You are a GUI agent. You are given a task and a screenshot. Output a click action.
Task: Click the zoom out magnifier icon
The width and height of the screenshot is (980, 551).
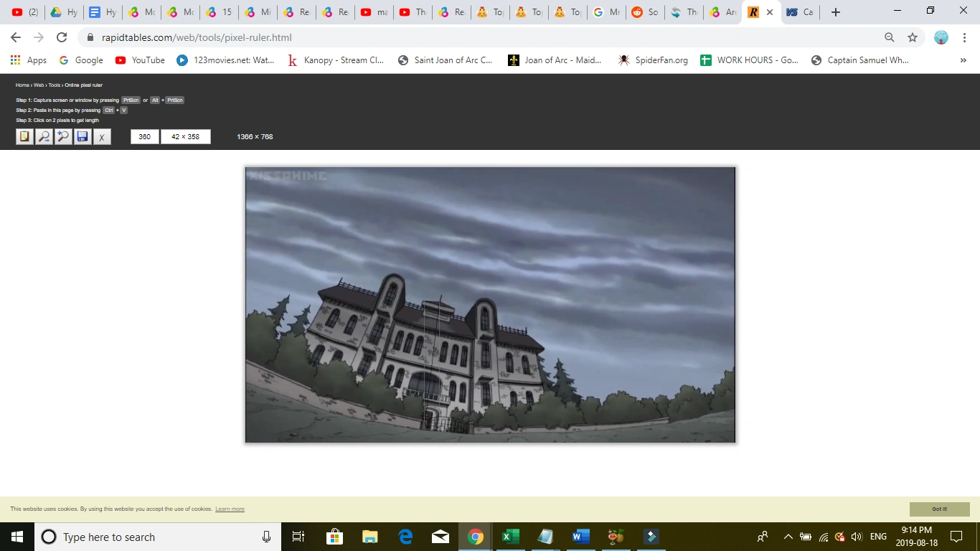[44, 136]
